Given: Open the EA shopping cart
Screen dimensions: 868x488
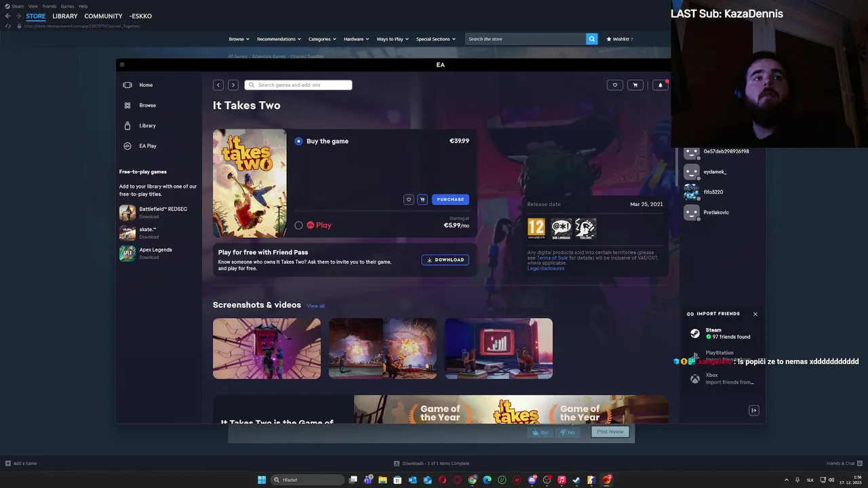Looking at the screenshot, I should (635, 85).
